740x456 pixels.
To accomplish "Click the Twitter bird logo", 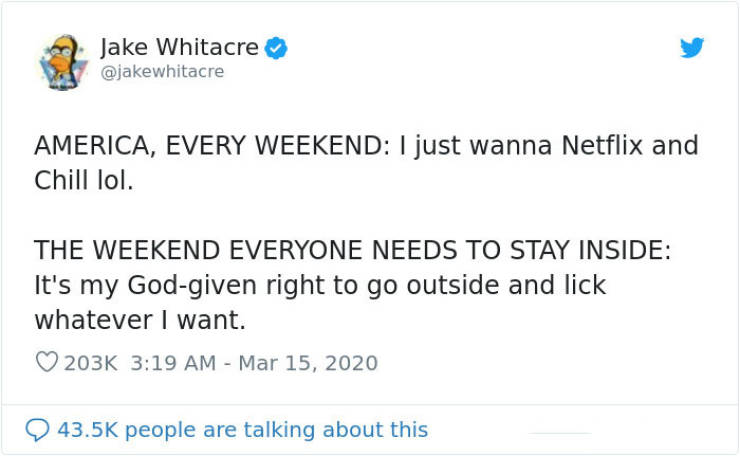I will tap(692, 47).
